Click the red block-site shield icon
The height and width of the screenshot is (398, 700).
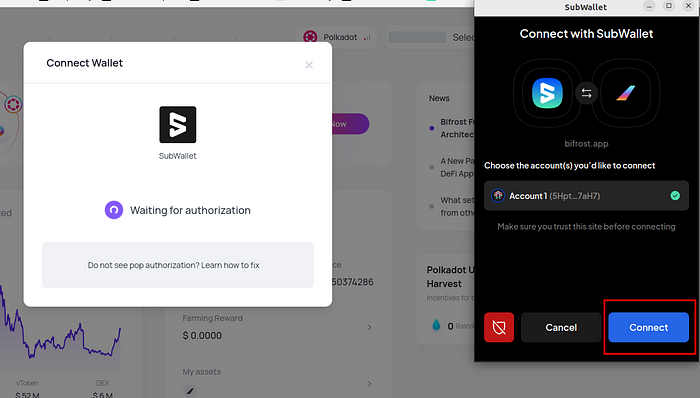coord(499,328)
